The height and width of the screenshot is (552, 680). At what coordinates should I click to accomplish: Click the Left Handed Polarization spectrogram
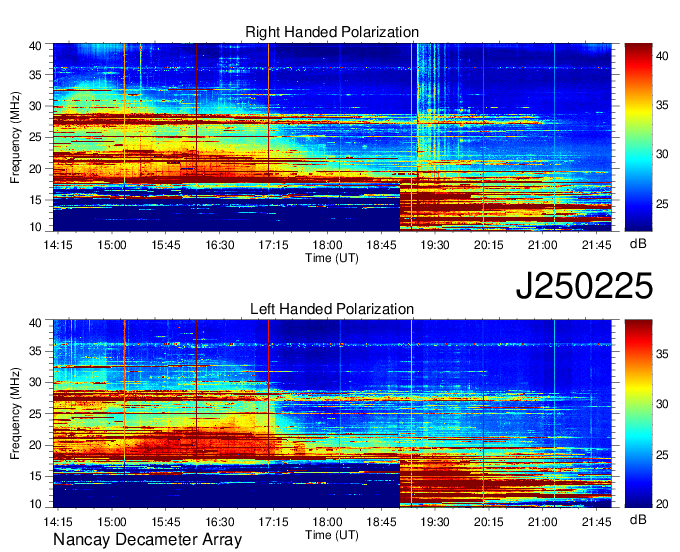(332, 414)
